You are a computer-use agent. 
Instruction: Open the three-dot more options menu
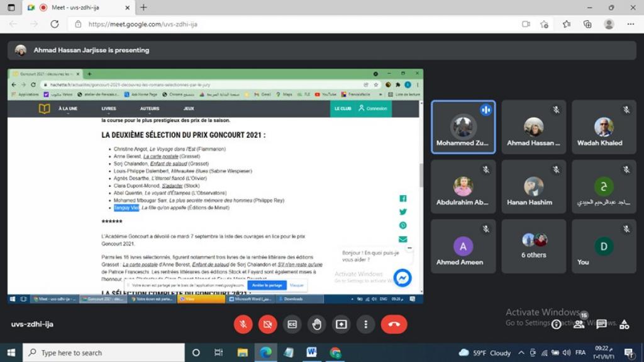365,324
